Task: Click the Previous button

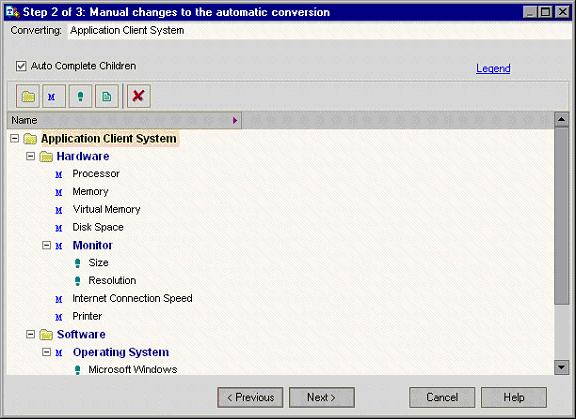Action: click(x=250, y=398)
